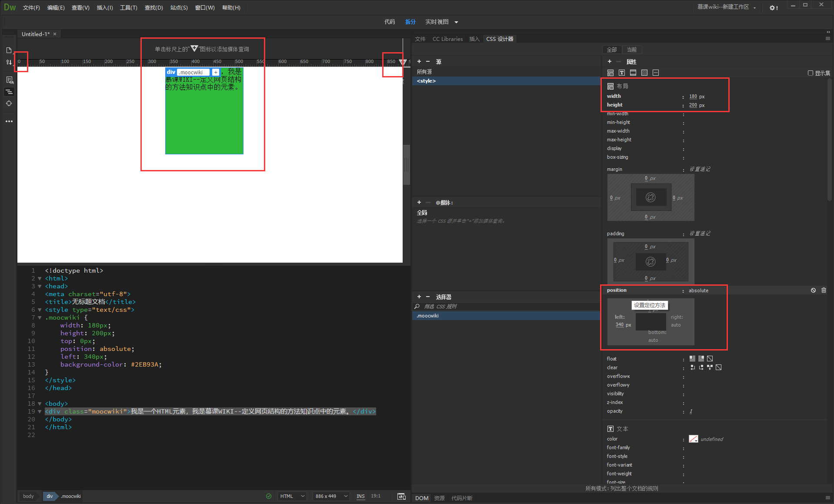
Task: Open the 站点(S) menu
Action: pyautogui.click(x=179, y=8)
